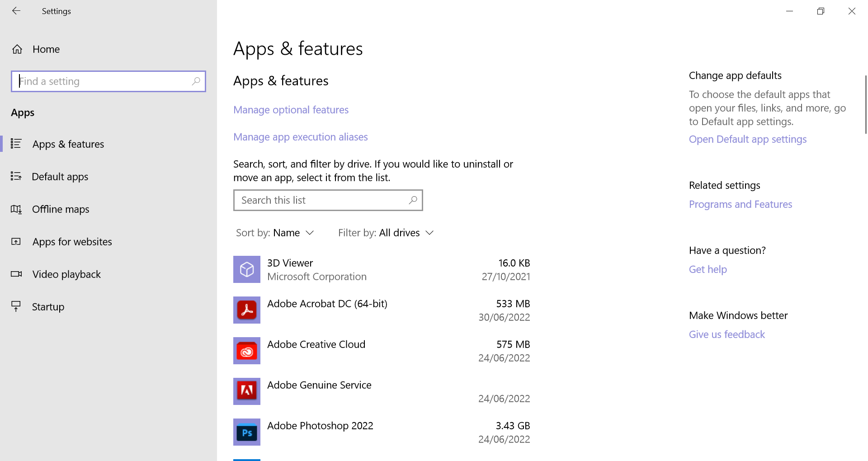Click the Adobe Creative Cloud app icon
The height and width of the screenshot is (461, 868).
[x=247, y=351]
